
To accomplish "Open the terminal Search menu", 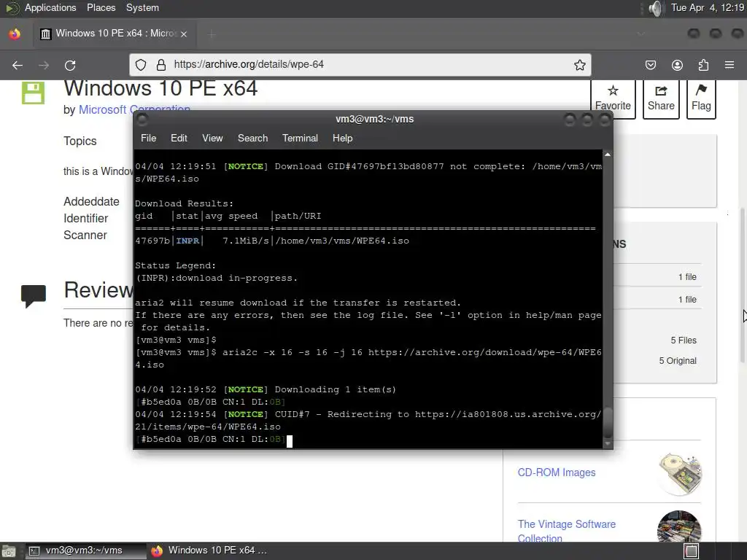I will pyautogui.click(x=252, y=138).
